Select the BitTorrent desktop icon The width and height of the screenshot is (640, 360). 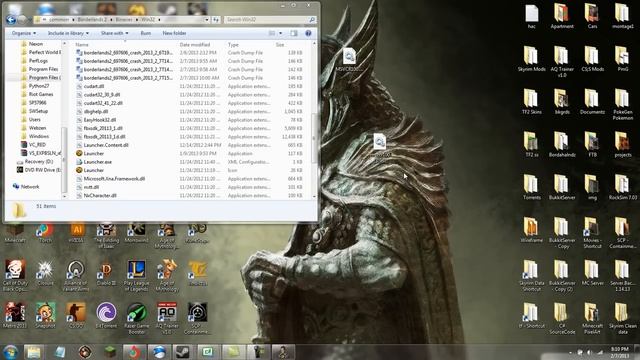point(106,315)
